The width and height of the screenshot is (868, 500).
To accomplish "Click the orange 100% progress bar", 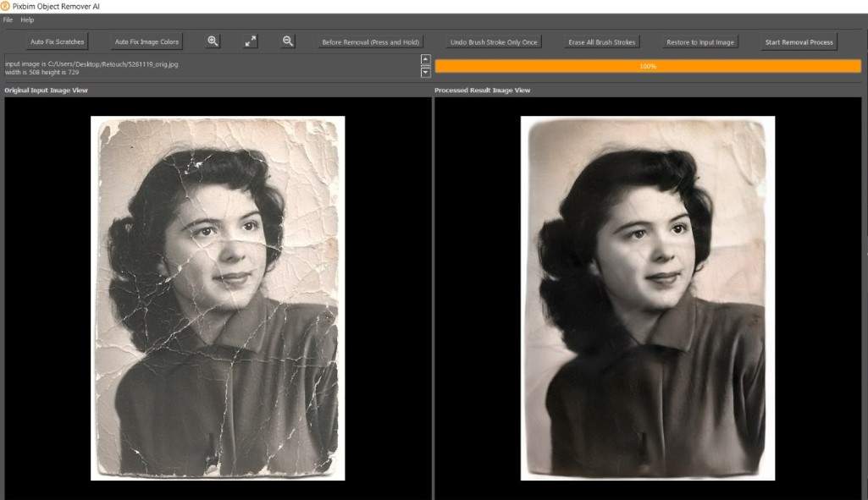I will coord(648,66).
